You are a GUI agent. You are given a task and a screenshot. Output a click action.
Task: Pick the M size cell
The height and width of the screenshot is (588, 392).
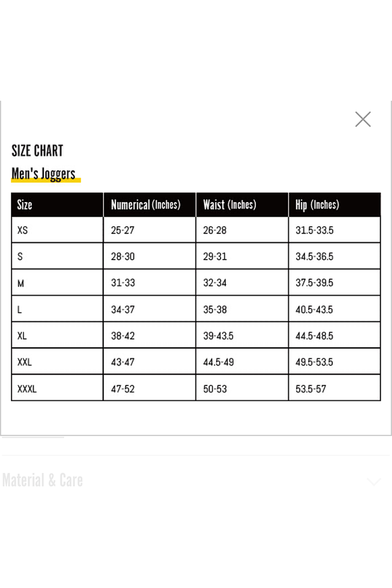tap(21, 283)
